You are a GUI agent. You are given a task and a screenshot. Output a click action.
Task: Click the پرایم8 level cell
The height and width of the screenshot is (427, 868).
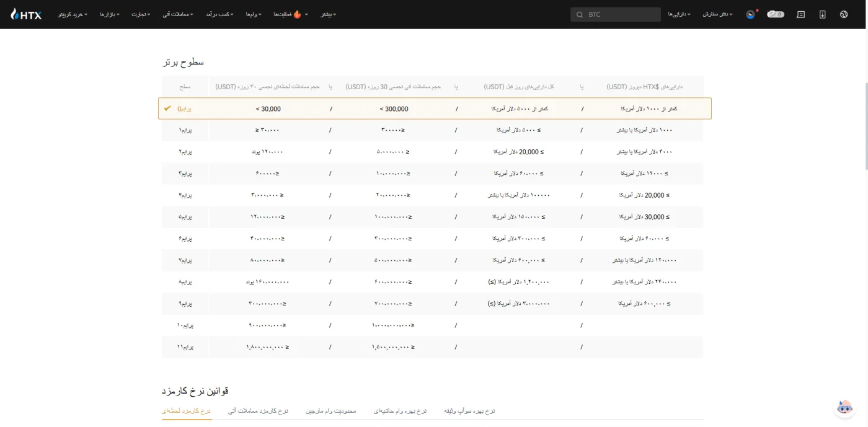(x=185, y=282)
